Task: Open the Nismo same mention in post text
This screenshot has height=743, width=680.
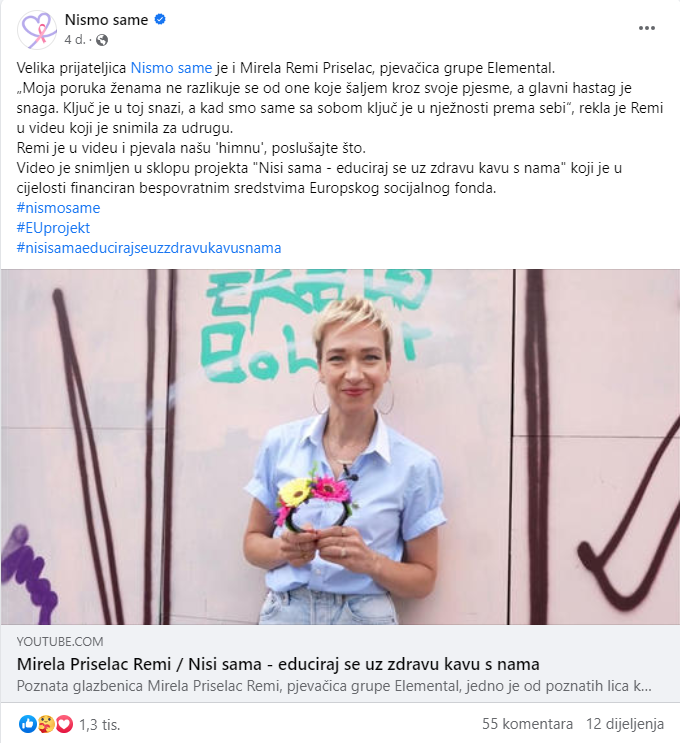Action: coord(171,68)
